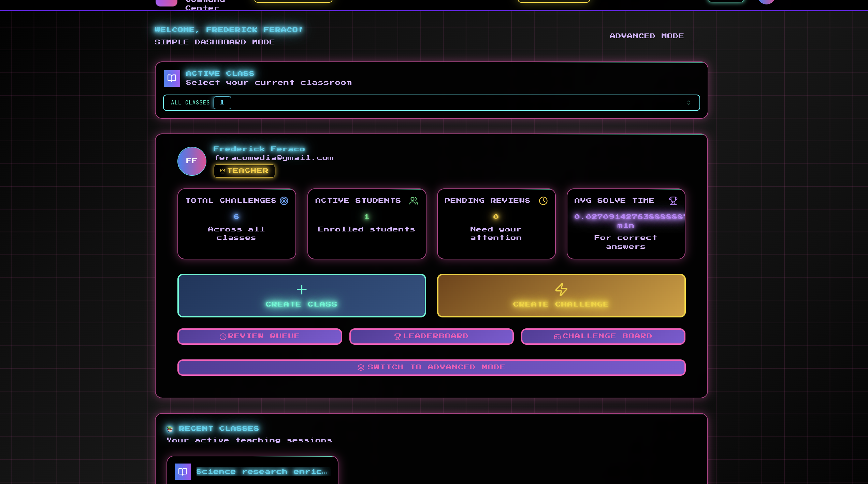Click the class count badge showing 1

tap(222, 102)
